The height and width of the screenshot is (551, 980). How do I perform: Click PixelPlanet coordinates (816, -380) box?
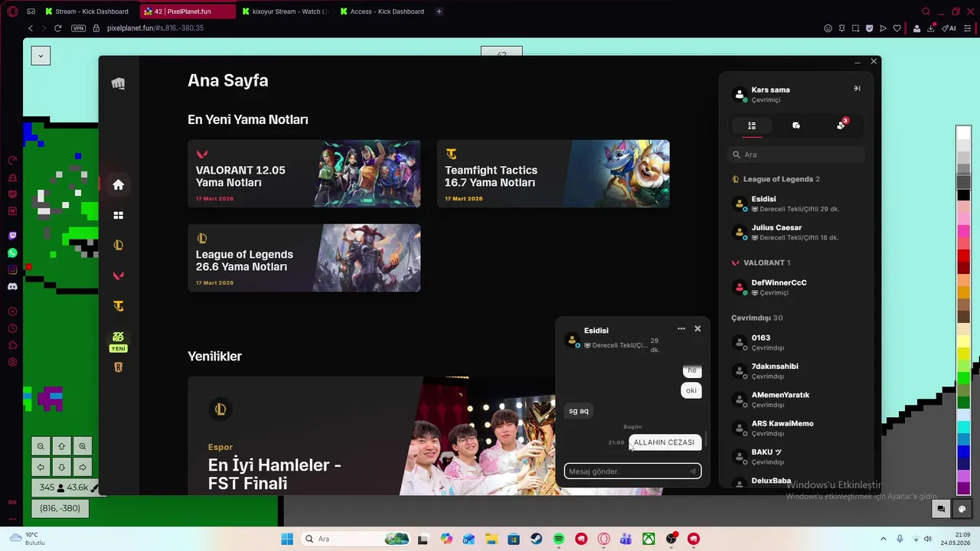point(60,508)
